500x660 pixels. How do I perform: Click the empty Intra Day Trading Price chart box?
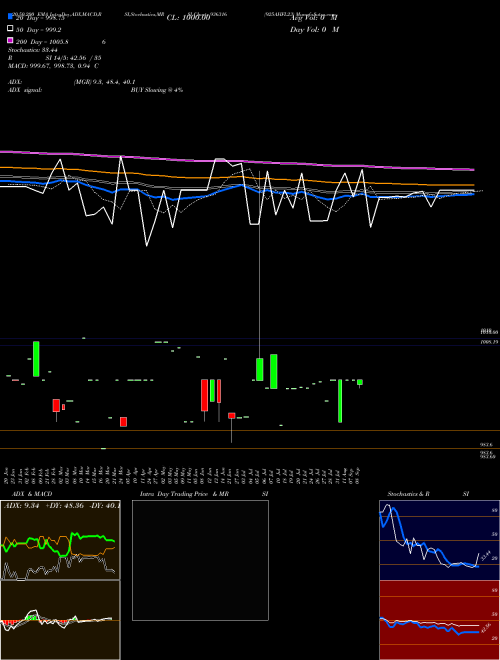[x=200, y=560]
